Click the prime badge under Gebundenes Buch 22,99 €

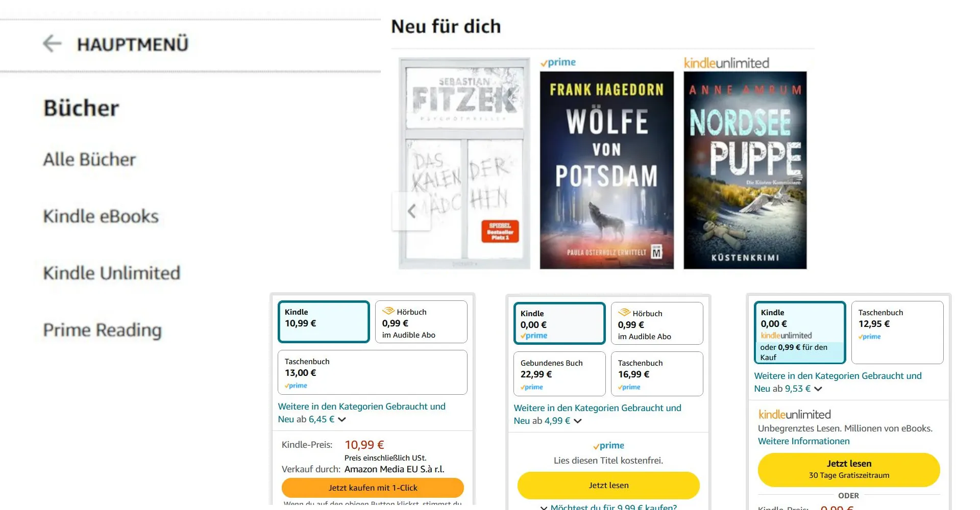pos(531,387)
